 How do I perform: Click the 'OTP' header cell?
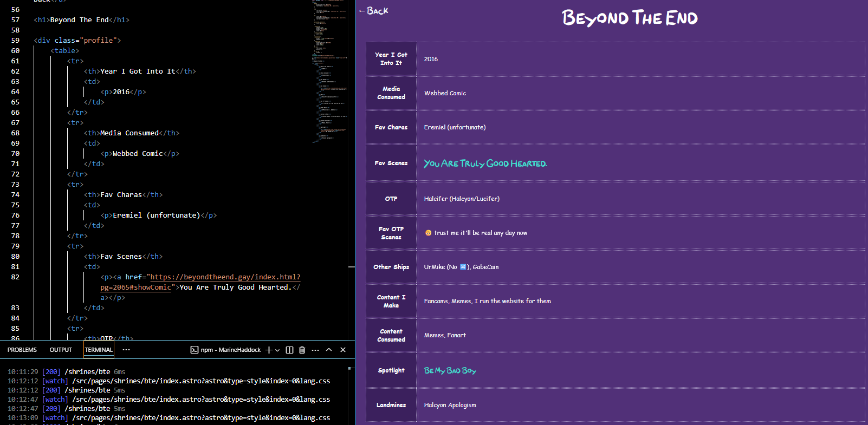pyautogui.click(x=391, y=199)
